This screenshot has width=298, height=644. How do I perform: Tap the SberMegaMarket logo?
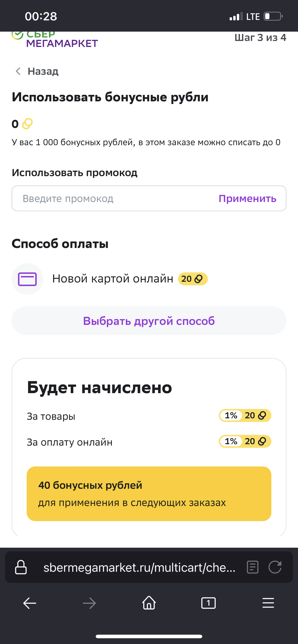pos(55,40)
